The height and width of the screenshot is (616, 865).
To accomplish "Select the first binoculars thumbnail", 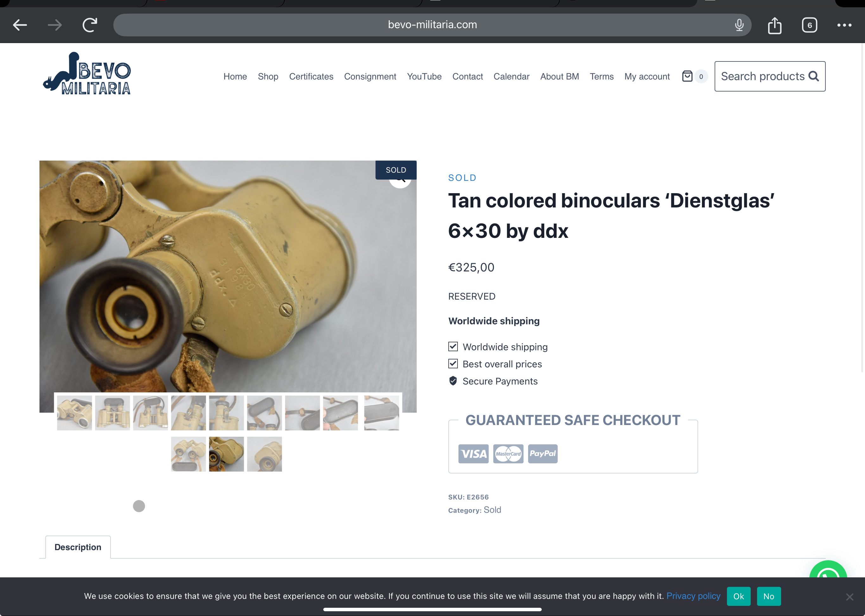I will (x=74, y=413).
